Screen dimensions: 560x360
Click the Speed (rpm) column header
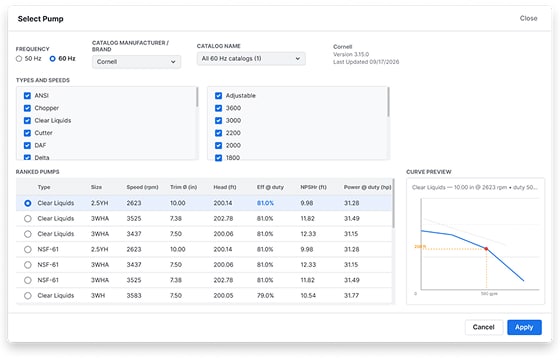point(142,187)
